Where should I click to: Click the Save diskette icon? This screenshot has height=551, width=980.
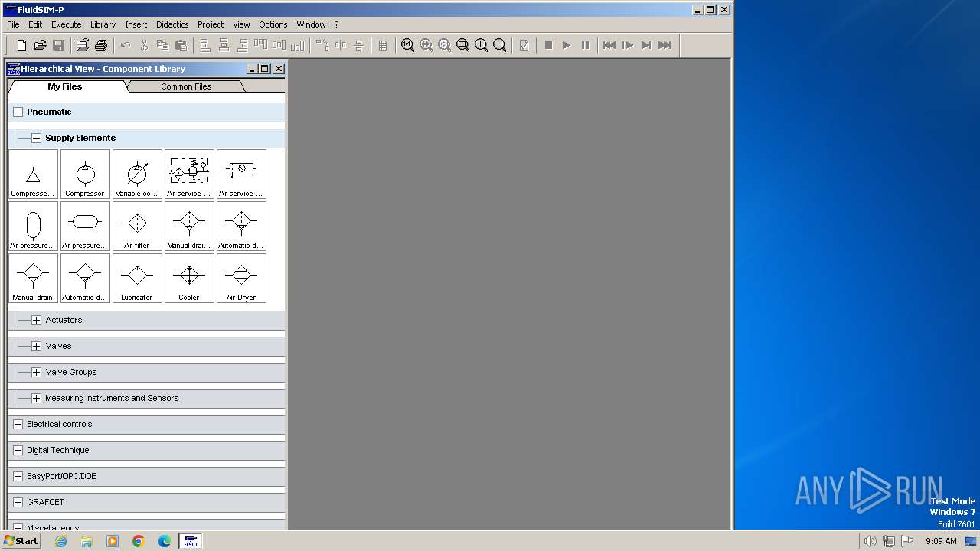(58, 45)
